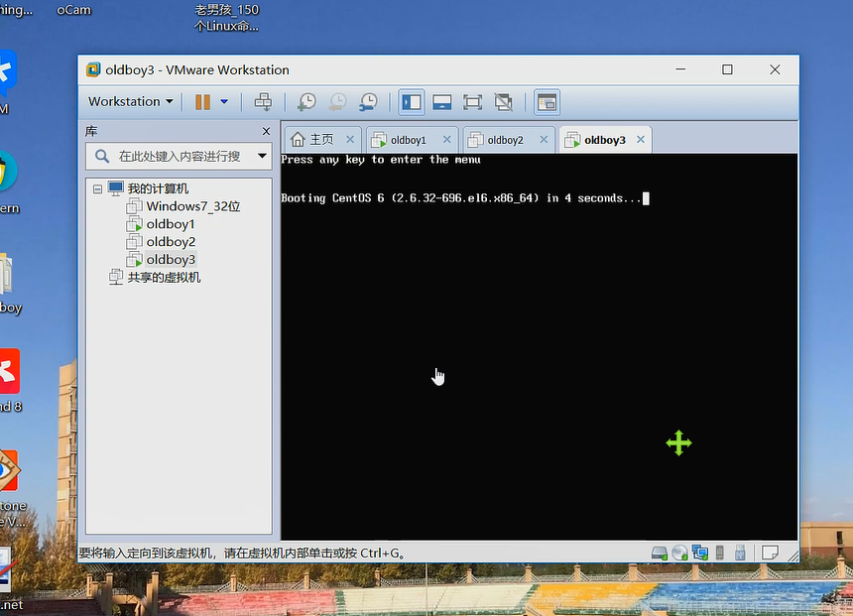Click the network adapter status icon
Screen dimensions: 853x616
click(700, 553)
